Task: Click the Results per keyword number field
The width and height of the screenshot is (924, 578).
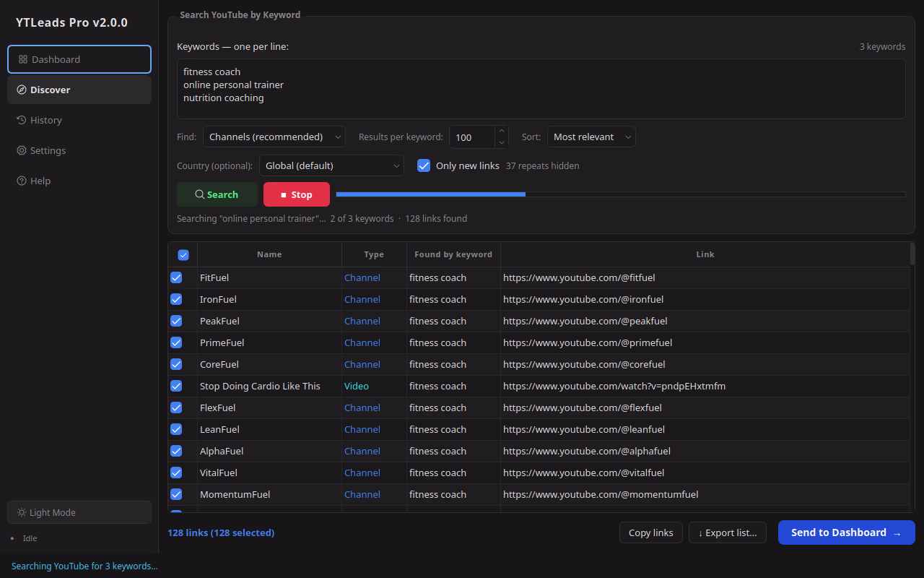Action: point(472,137)
